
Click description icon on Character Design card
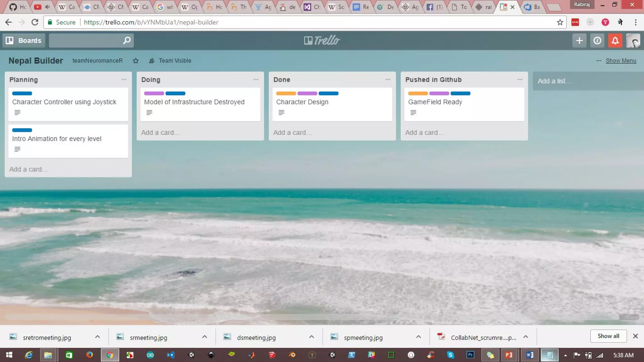[281, 112]
